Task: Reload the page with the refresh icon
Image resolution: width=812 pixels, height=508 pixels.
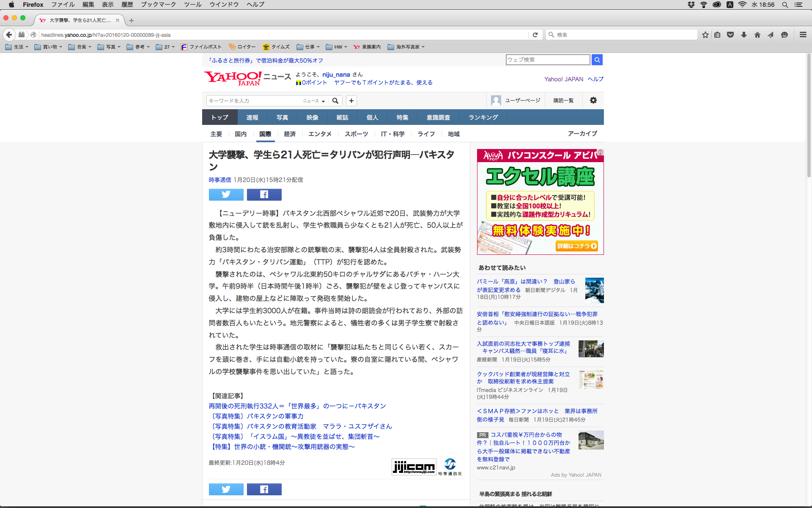Action: click(x=535, y=35)
